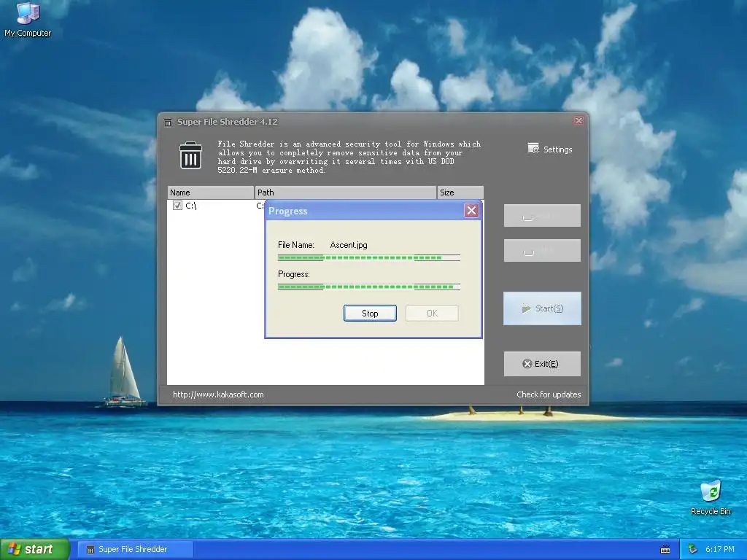Screen dimensions: 747x560
Task: Open the Windows start menu
Action: (35, 549)
